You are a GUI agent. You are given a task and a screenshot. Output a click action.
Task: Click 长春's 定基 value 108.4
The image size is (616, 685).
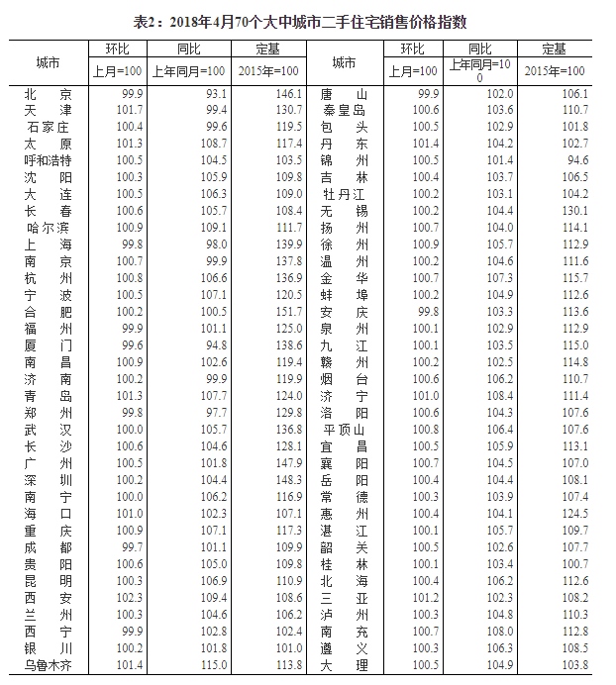(x=289, y=211)
